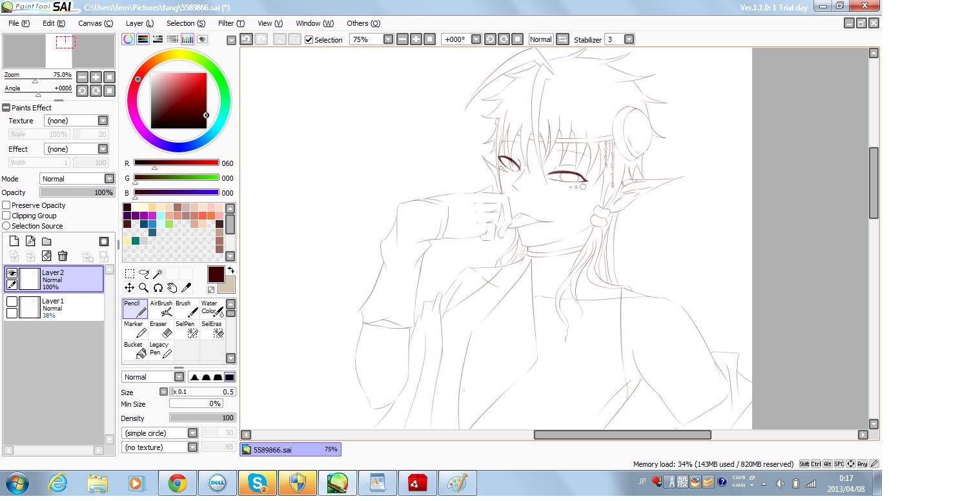Open the Canvas menu
Screen dimensions: 980x501
96,23
